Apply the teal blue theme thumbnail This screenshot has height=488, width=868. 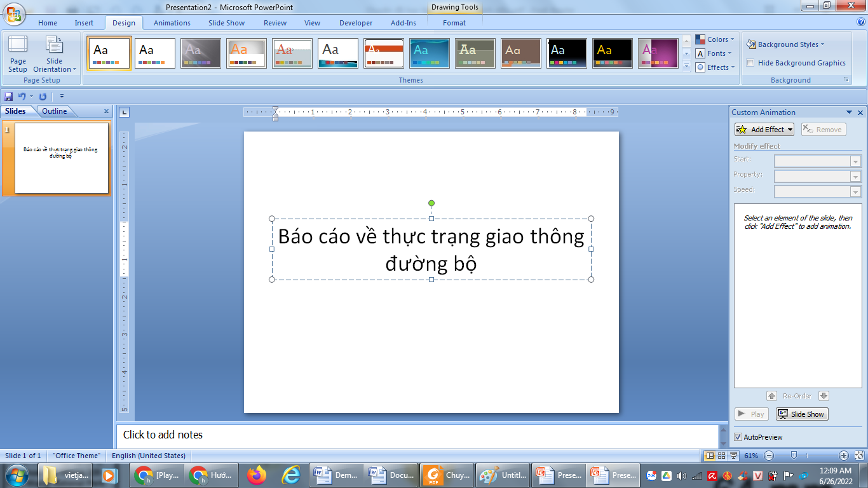[x=430, y=53]
